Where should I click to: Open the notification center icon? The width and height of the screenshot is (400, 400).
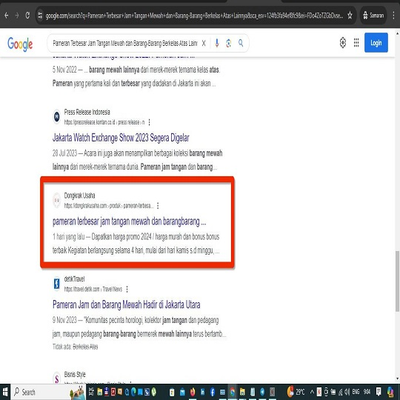point(378,392)
